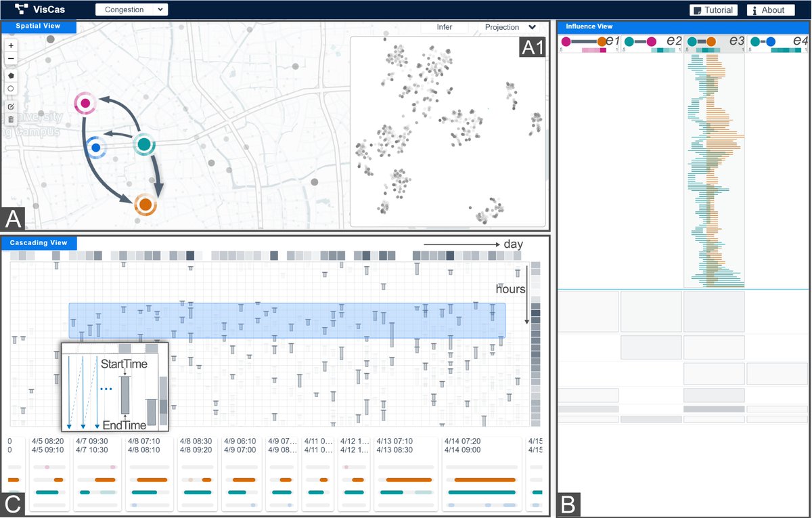812x518 pixels.
Task: Click the delete layers trash icon on map
Action: (x=11, y=120)
